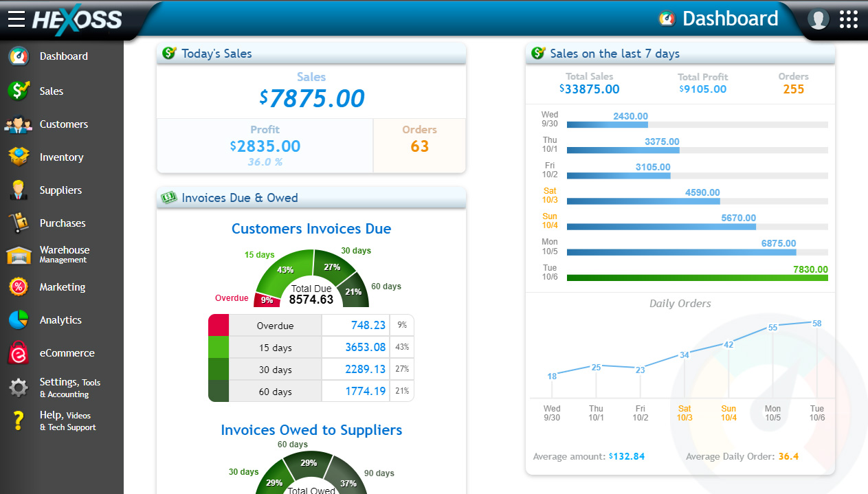Click the average amount $132.84

click(626, 456)
